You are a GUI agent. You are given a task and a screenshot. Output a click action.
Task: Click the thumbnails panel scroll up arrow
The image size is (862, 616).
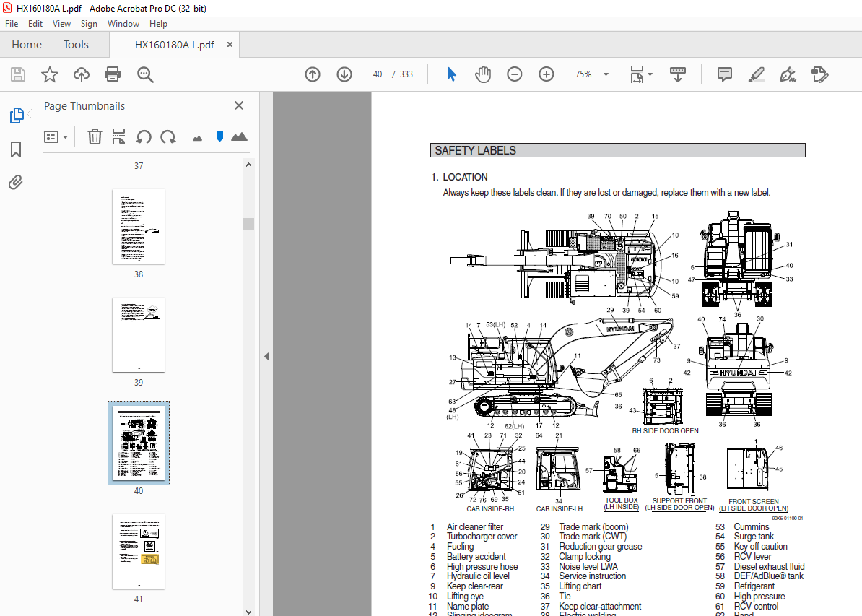tap(248, 165)
